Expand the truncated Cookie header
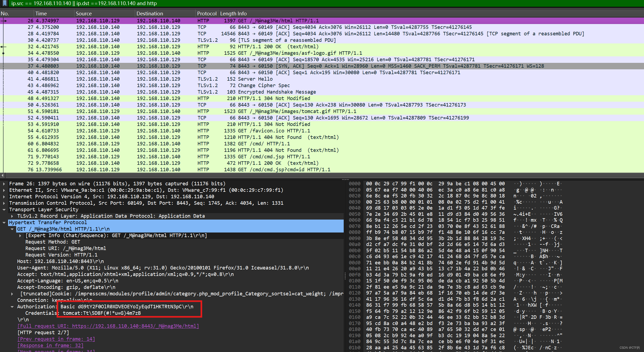The height and width of the screenshot is (352, 644). click(x=12, y=294)
